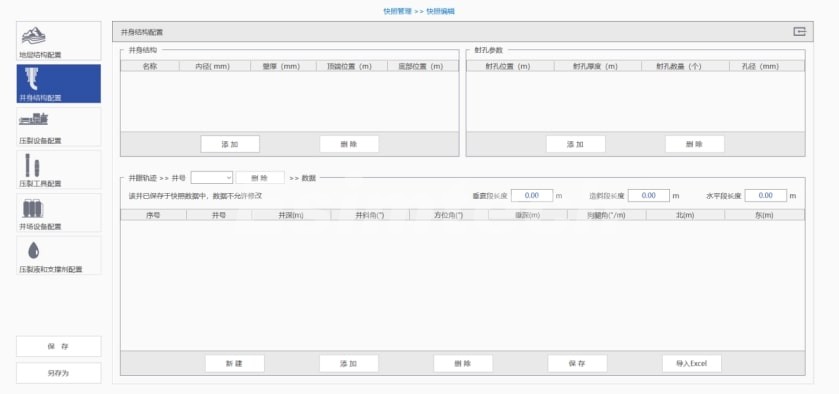Click the 另存为 button in the sidebar
839x394 pixels.
tap(58, 373)
